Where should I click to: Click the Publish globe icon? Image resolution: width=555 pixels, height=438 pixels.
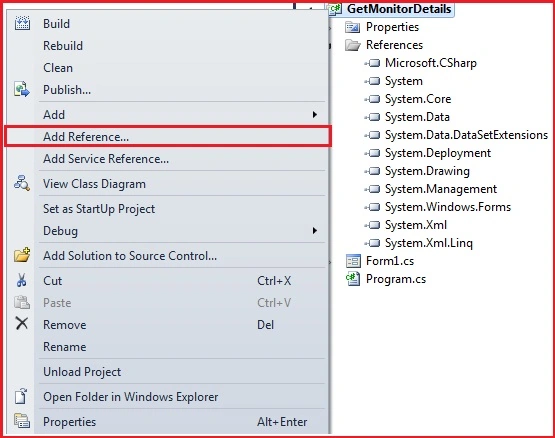[22, 89]
